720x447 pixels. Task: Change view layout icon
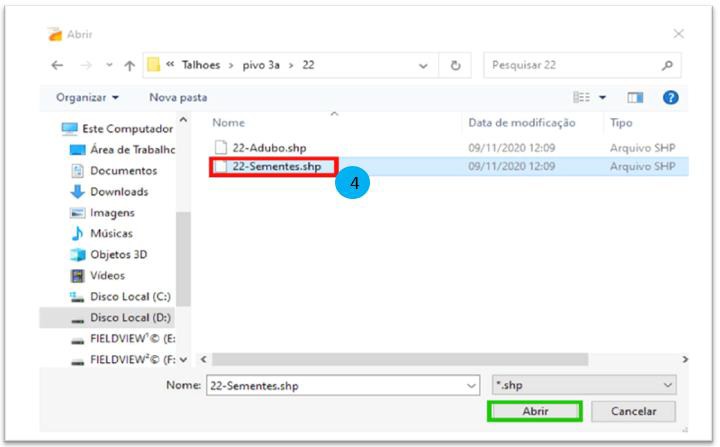582,97
